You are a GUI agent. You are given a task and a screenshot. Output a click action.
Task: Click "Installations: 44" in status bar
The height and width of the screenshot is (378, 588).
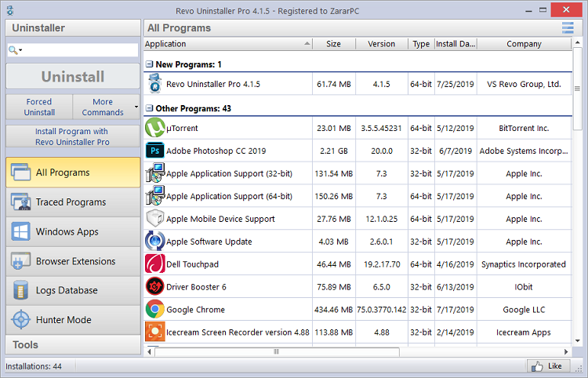(34, 366)
